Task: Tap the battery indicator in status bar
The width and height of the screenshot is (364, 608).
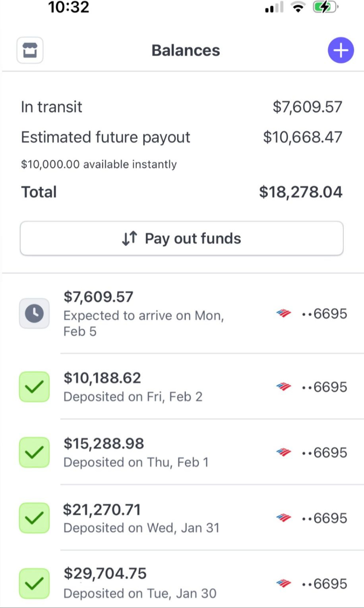Action: tap(324, 8)
